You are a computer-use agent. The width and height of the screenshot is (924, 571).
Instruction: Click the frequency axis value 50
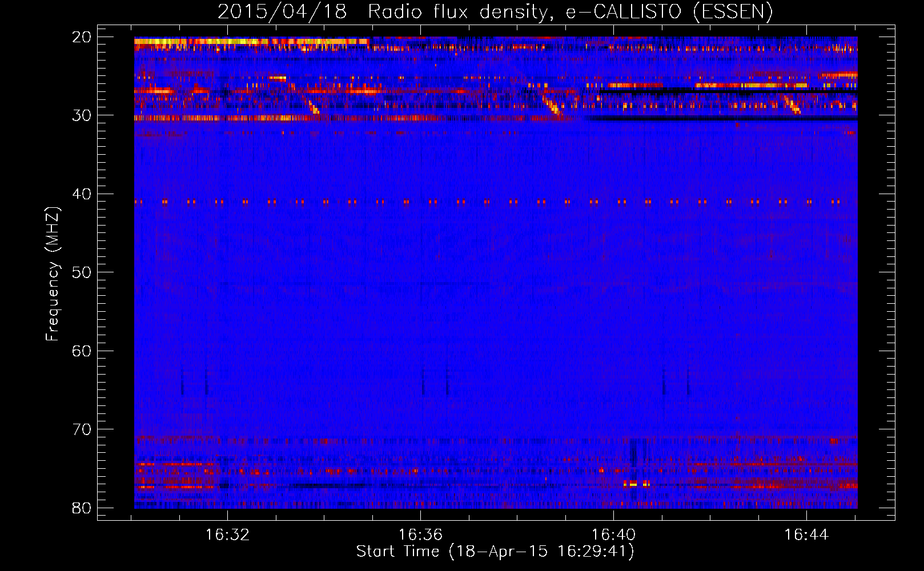tap(82, 272)
